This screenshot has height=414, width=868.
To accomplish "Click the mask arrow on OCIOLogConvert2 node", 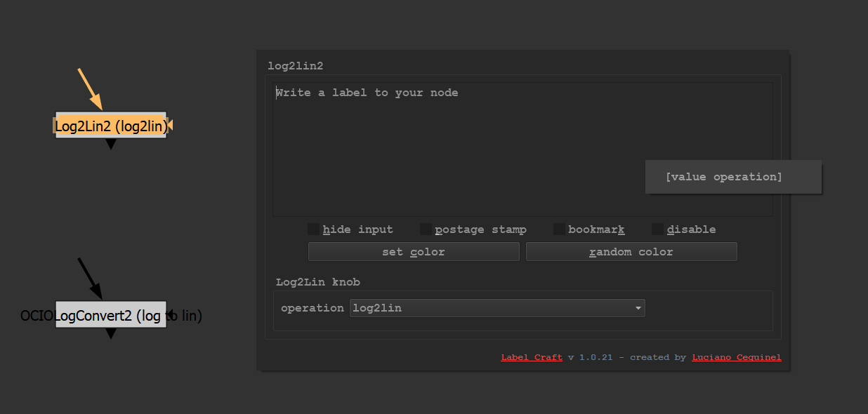I will point(169,316).
